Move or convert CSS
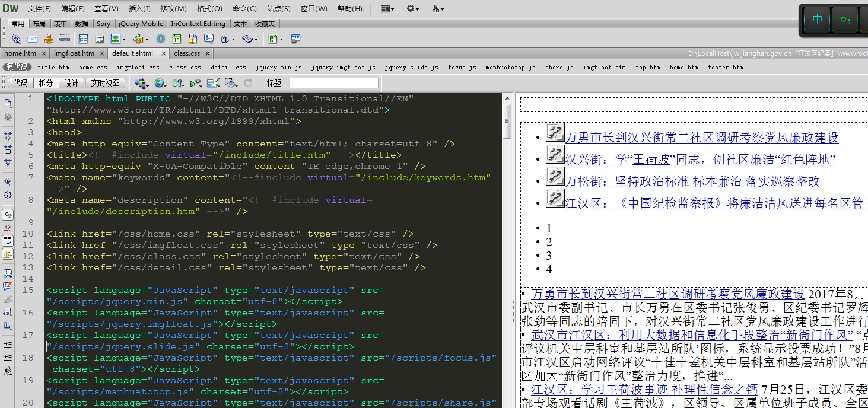Screen dimensions: 868x408 click(8, 326)
